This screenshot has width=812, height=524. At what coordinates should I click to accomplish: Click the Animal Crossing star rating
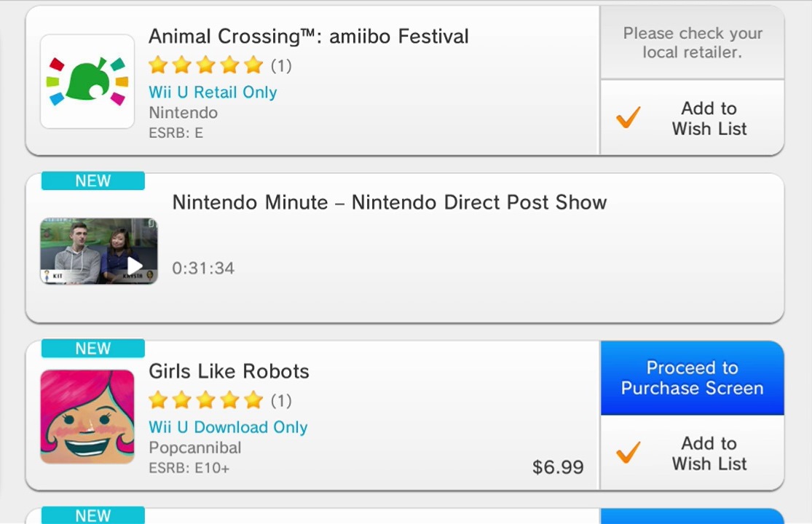tap(205, 65)
